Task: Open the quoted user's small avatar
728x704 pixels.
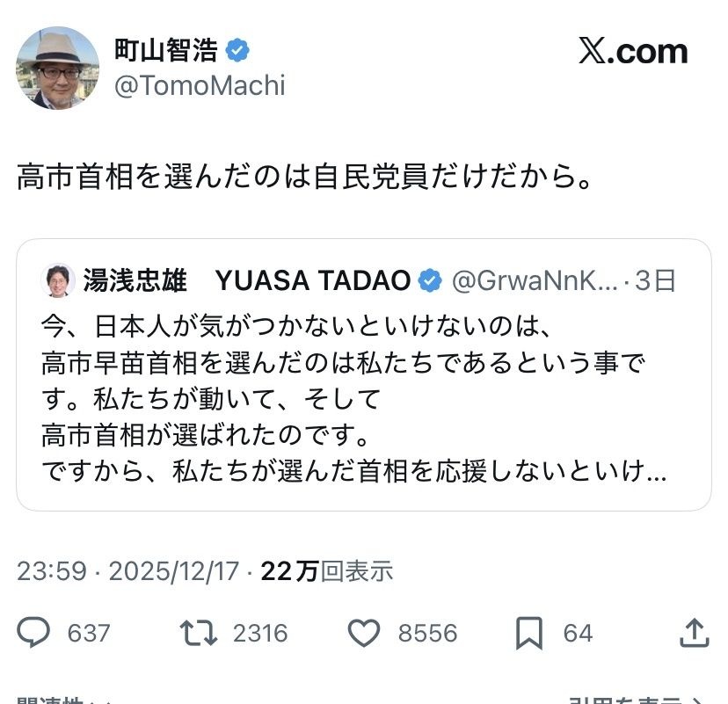Action: click(58, 280)
